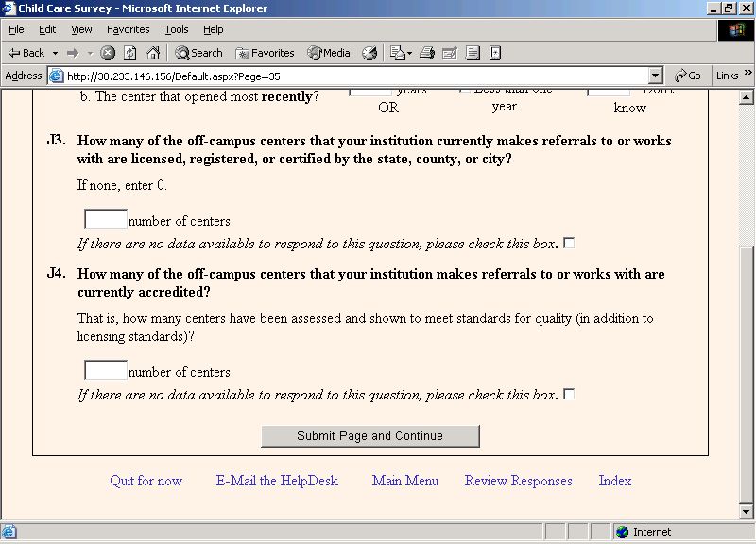The height and width of the screenshot is (544, 756).
Task: Click Submit Page and Continue button
Action: tap(370, 436)
